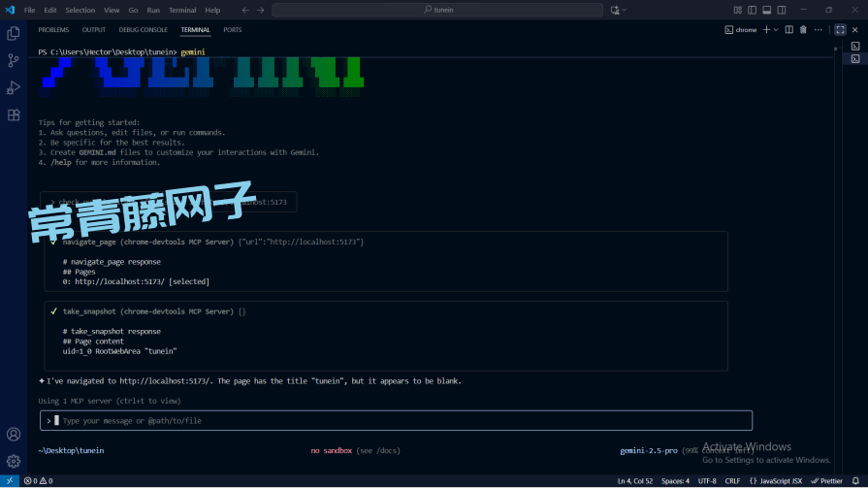The width and height of the screenshot is (868, 488).
Task: Open the Manage gear icon
Action: click(x=14, y=461)
